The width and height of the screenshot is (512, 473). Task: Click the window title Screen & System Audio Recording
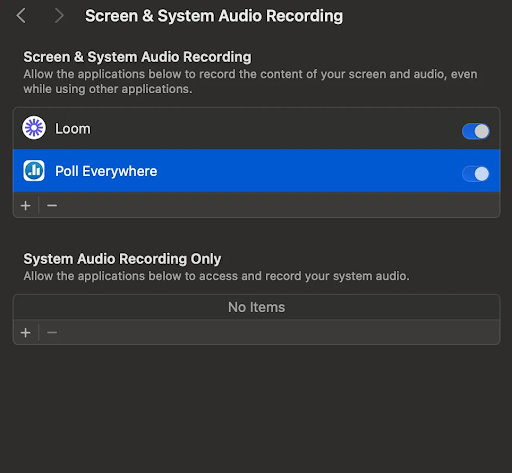click(x=214, y=16)
